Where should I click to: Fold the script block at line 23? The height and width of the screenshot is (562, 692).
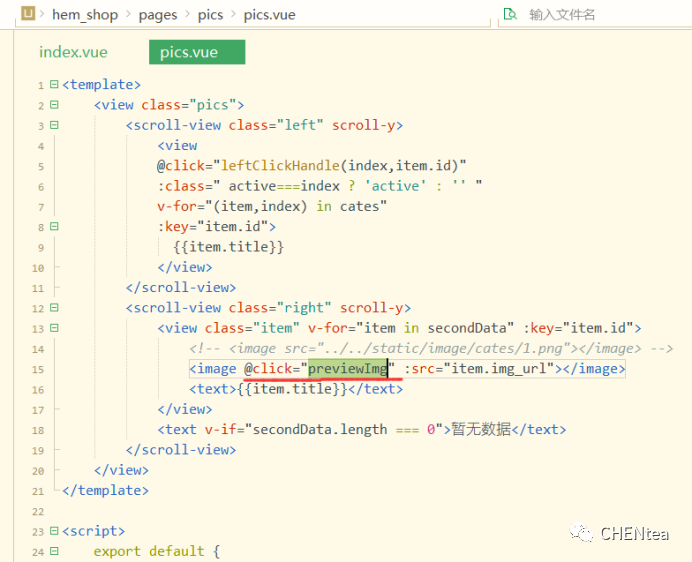(54, 531)
